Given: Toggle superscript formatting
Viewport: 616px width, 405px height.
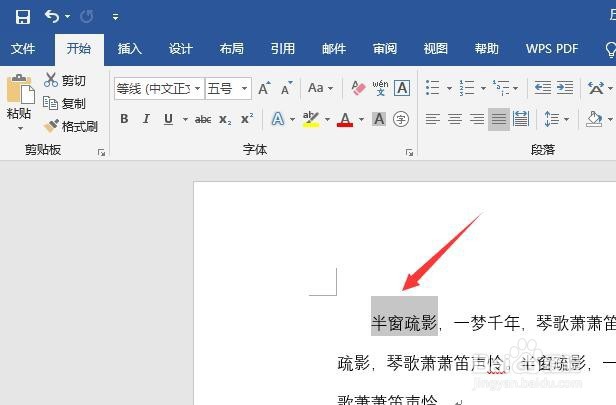Looking at the screenshot, I should click(x=247, y=119).
